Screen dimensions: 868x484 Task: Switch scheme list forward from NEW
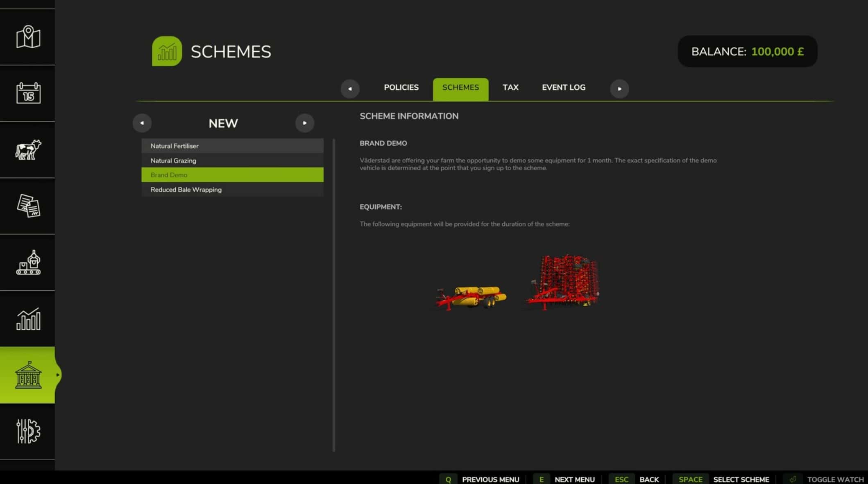pyautogui.click(x=304, y=123)
